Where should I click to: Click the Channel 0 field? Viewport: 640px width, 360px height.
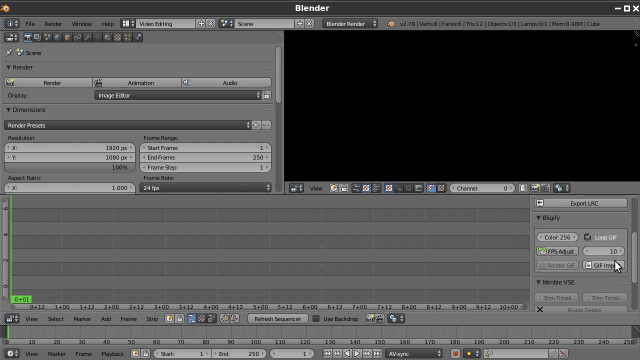pyautogui.click(x=482, y=188)
